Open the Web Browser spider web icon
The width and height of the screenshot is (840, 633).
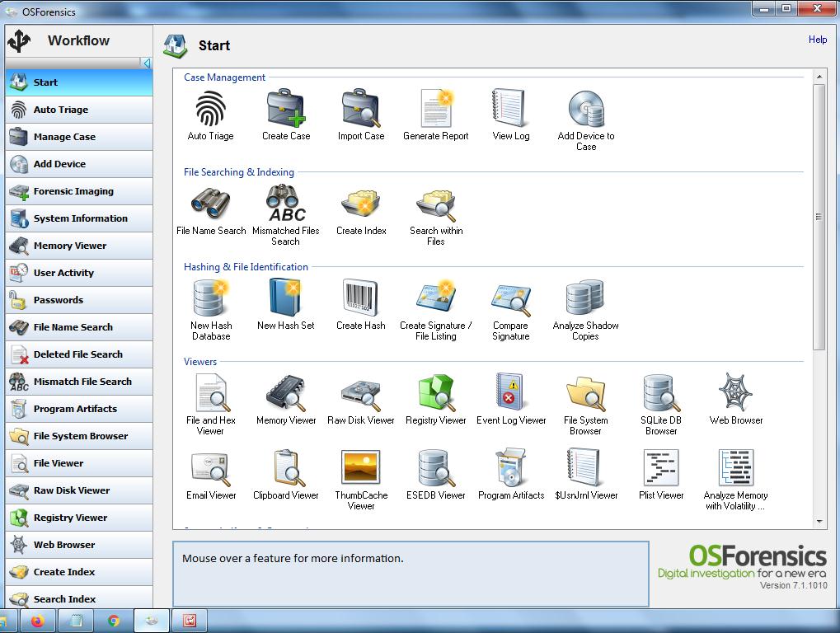(x=735, y=394)
